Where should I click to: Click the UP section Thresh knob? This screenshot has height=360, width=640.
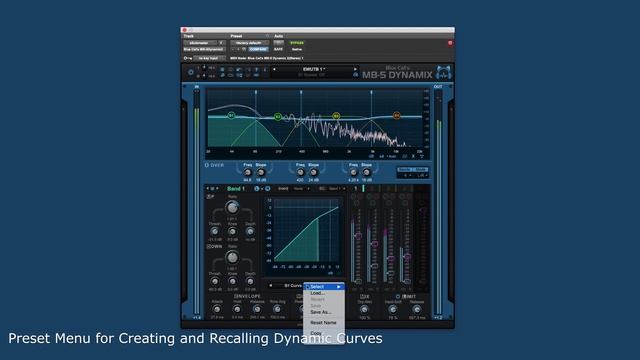point(215,232)
